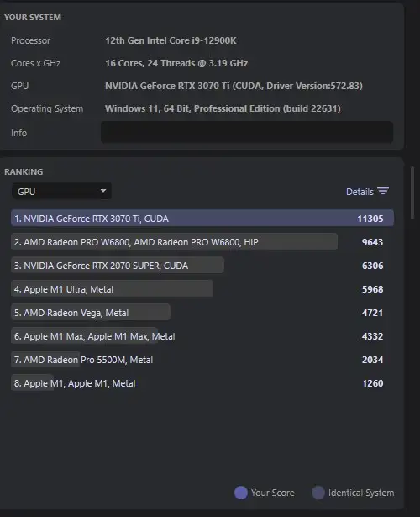This screenshot has height=517, width=420.
Task: Open the GPU ranking category dropdown
Action: [x=61, y=191]
